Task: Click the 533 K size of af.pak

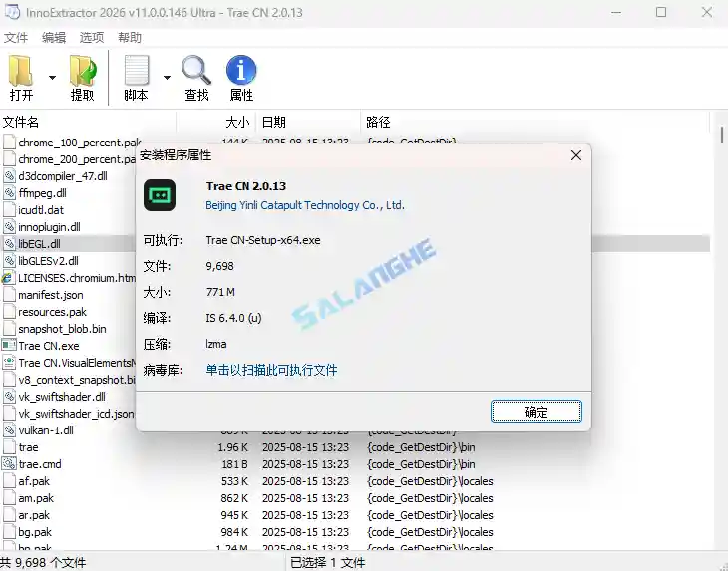Action: coord(235,481)
